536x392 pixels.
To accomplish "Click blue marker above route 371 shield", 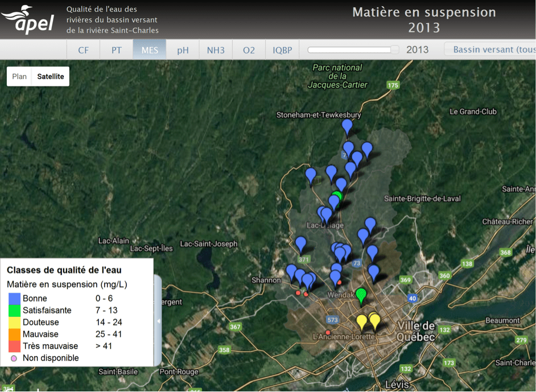I will [x=301, y=244].
